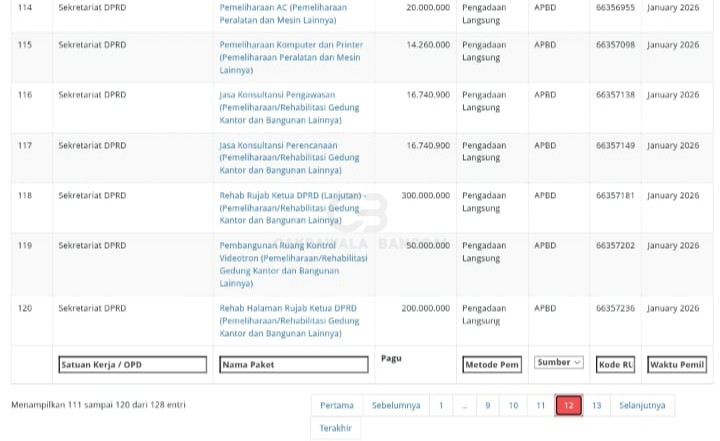720x441 pixels.
Task: Select page 13 in pagination
Action: point(596,405)
